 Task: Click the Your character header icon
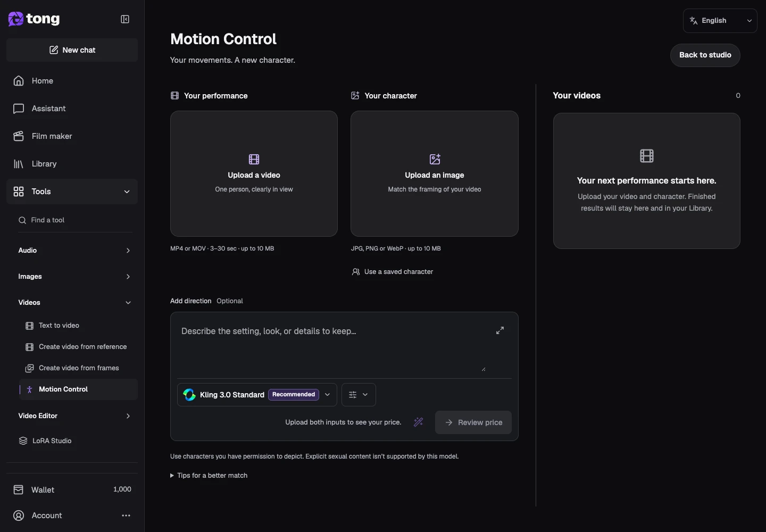[355, 96]
